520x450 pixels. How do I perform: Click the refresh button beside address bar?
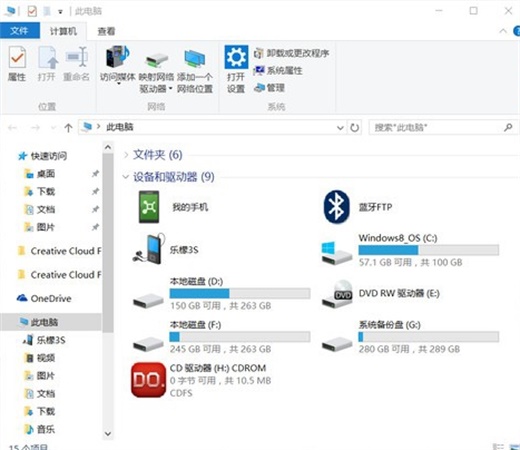tap(354, 127)
